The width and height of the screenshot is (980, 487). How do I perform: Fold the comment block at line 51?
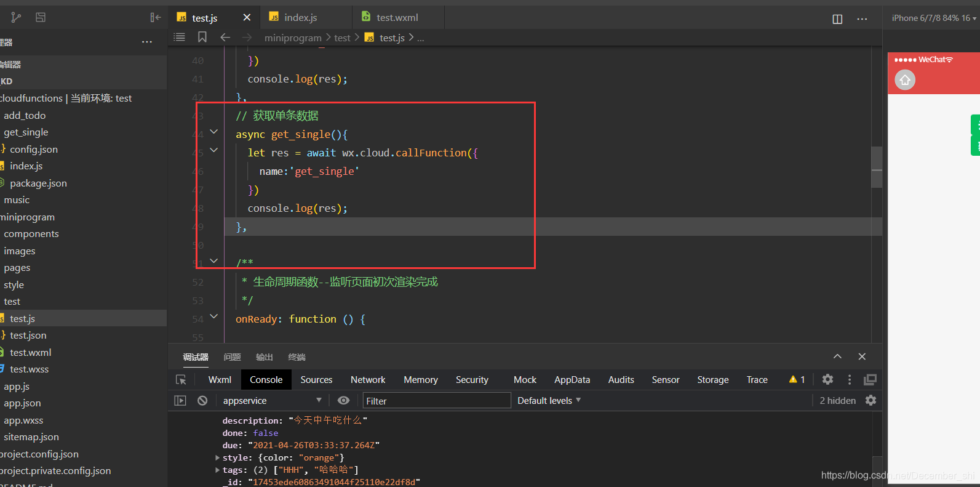coord(213,261)
